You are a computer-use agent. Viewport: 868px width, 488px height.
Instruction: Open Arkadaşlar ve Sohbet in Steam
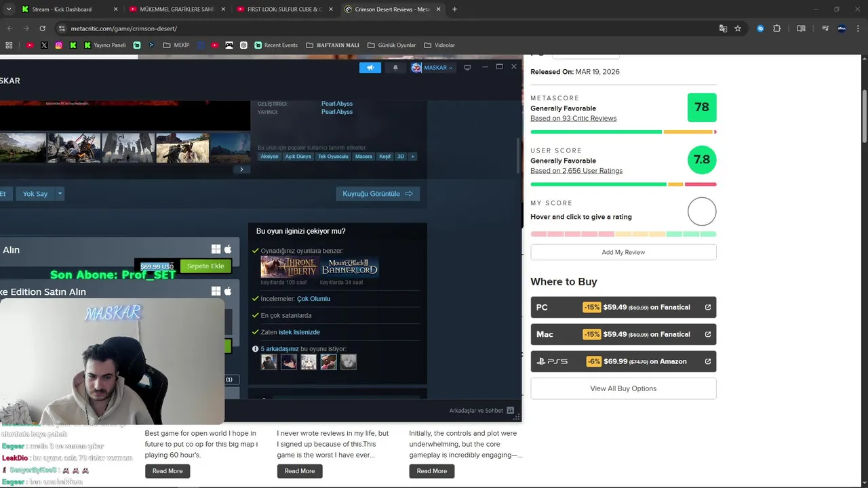[481, 411]
